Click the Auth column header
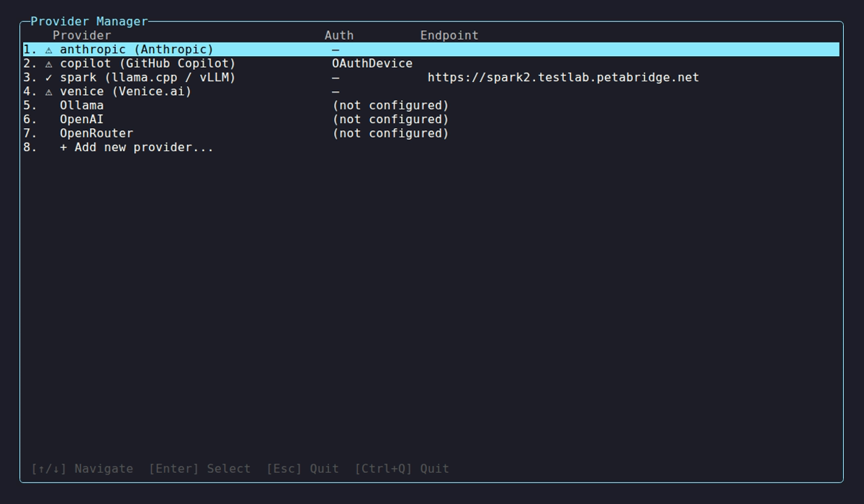 [x=339, y=35]
